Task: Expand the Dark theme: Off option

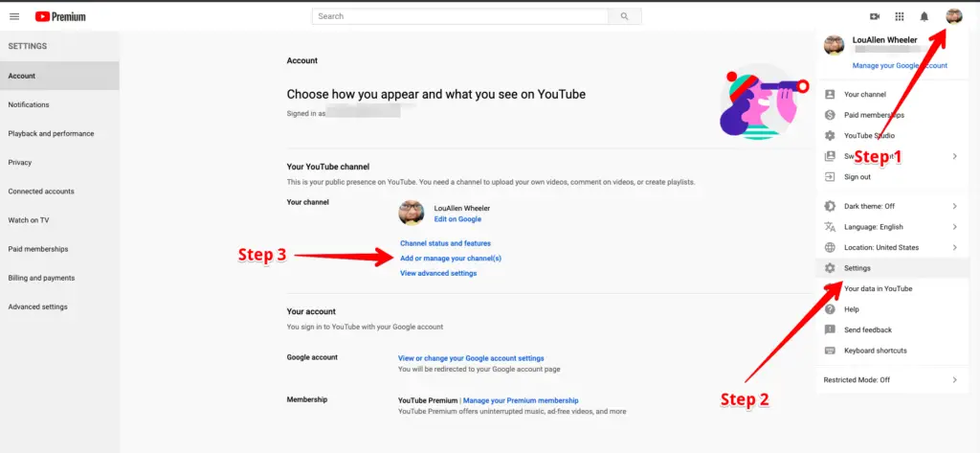Action: coord(893,207)
